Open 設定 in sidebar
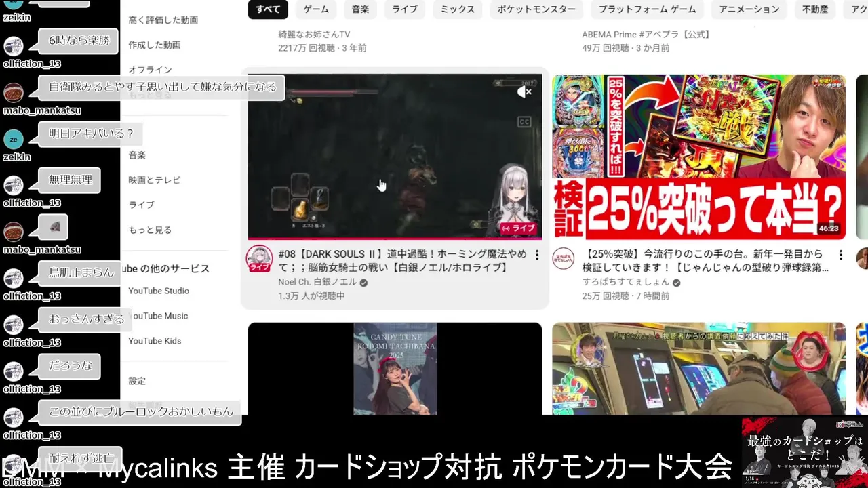Image resolution: width=868 pixels, height=488 pixels. click(137, 381)
